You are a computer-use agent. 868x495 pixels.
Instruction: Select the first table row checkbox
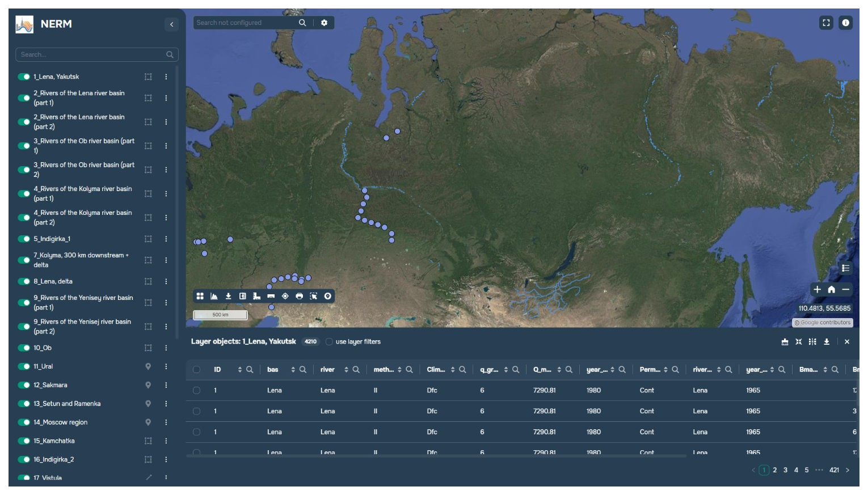(x=196, y=391)
